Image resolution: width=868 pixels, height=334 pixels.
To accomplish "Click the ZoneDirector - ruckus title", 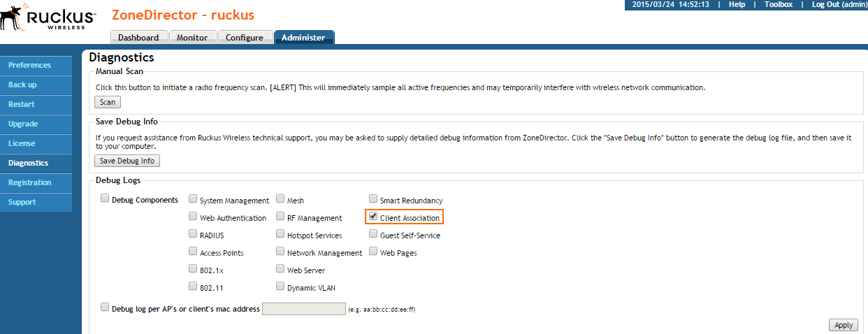I will pos(183,15).
